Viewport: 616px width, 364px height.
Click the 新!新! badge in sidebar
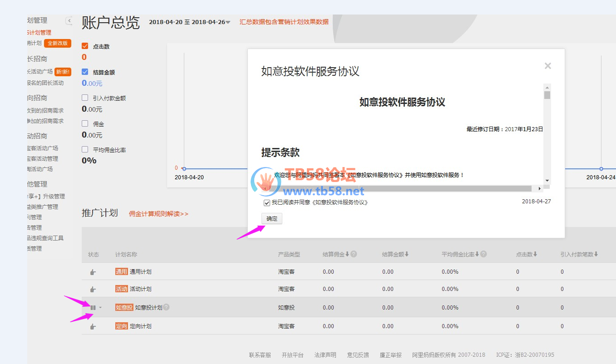point(63,72)
